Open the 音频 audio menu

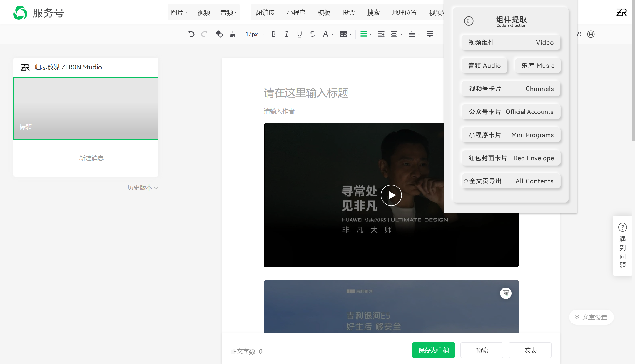(x=228, y=13)
